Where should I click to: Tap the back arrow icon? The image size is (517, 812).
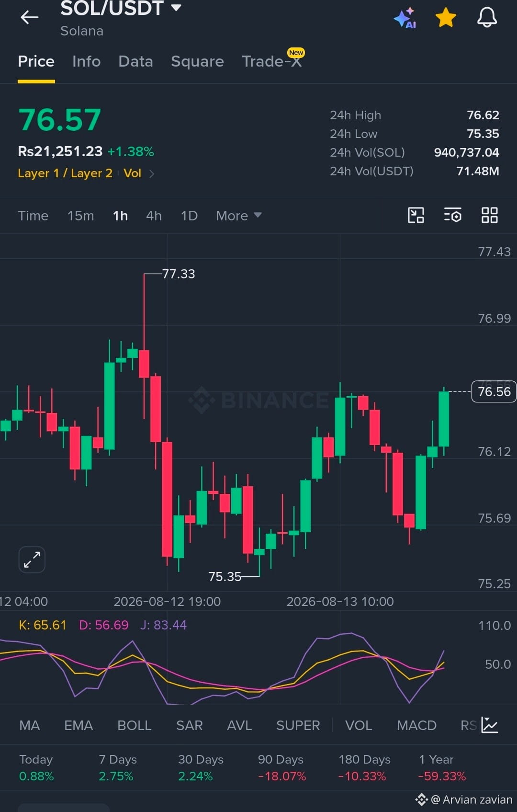point(29,18)
